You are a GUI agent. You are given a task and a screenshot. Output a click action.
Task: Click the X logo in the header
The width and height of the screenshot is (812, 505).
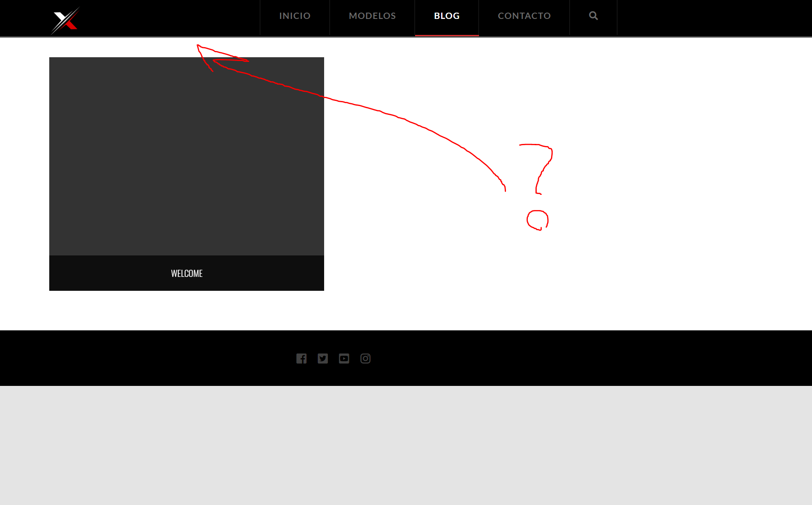tap(65, 20)
